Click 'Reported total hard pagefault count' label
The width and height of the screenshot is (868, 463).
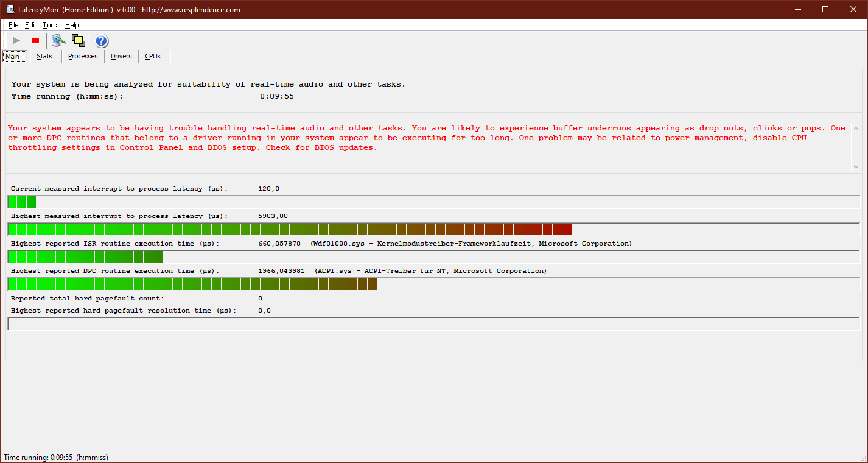pos(87,299)
